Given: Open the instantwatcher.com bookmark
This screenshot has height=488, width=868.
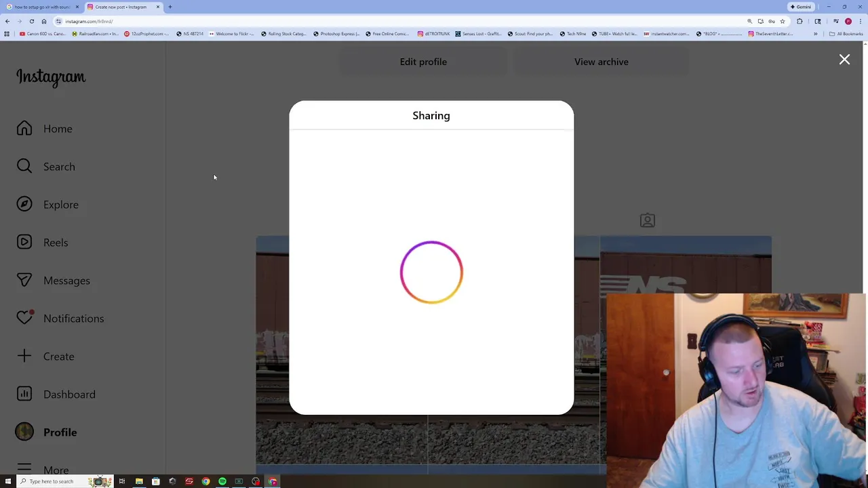Looking at the screenshot, I should click(x=667, y=34).
